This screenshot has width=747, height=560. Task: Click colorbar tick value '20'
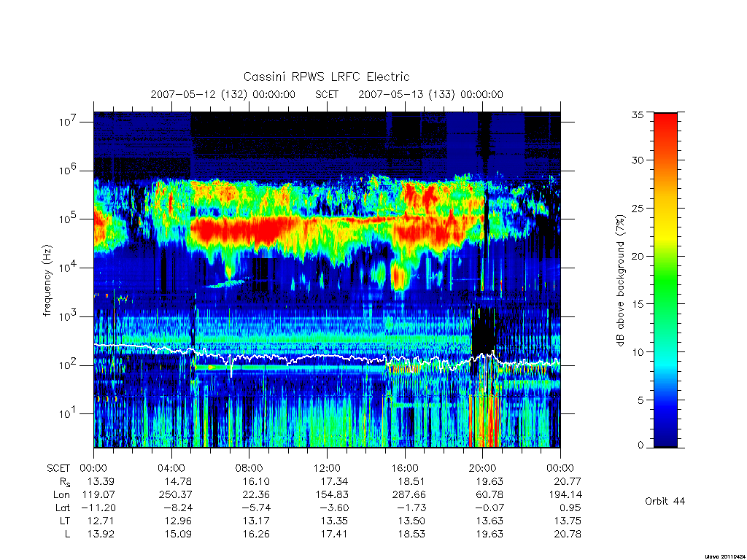point(638,256)
